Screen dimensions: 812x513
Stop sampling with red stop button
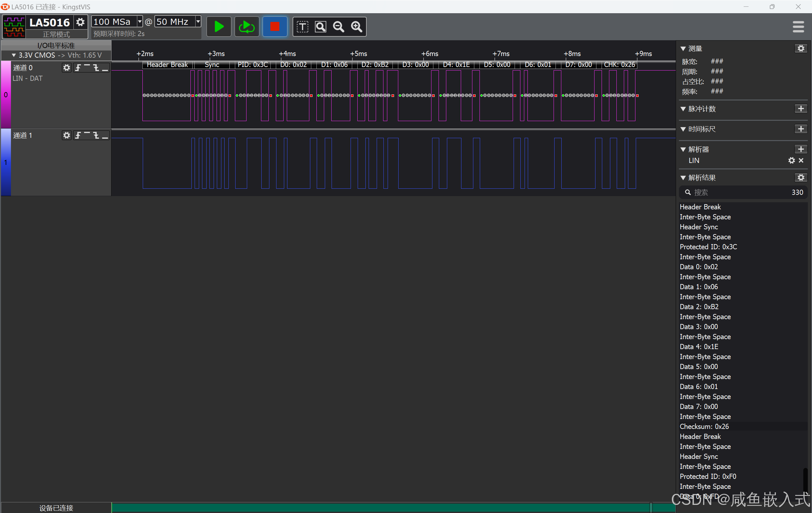(275, 27)
